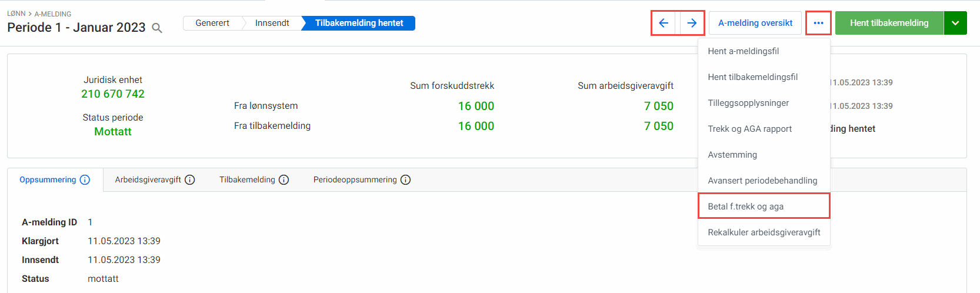The height and width of the screenshot is (293, 980).
Task: Click the search magnifier beside period title
Action: pos(157,28)
